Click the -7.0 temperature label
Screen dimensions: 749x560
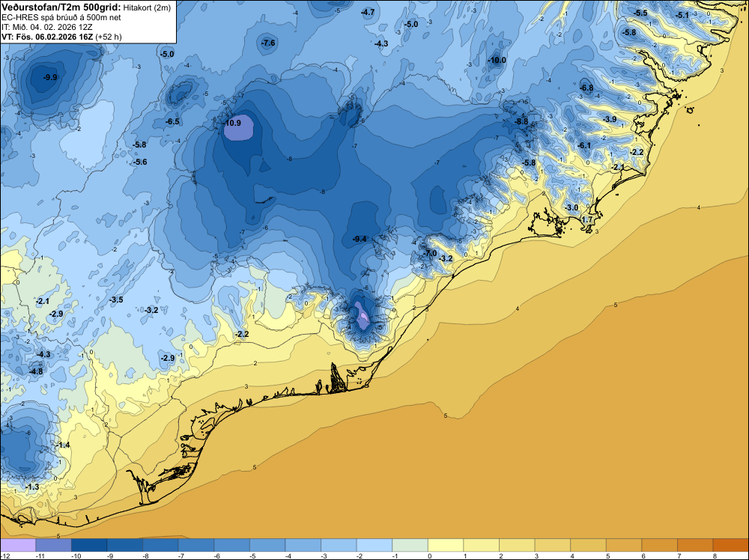(430, 253)
